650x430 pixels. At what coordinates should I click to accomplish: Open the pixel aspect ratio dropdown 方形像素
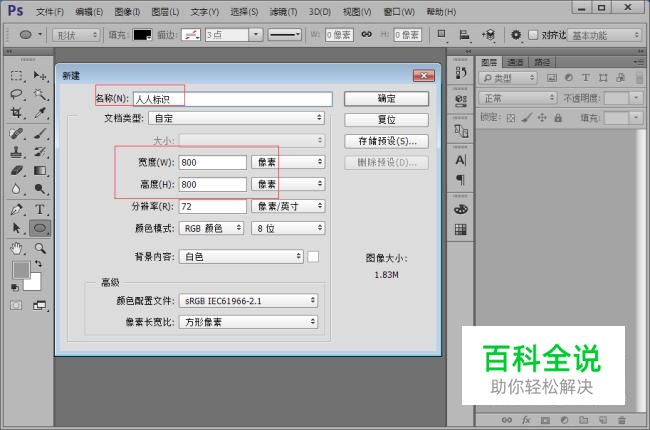(248, 322)
